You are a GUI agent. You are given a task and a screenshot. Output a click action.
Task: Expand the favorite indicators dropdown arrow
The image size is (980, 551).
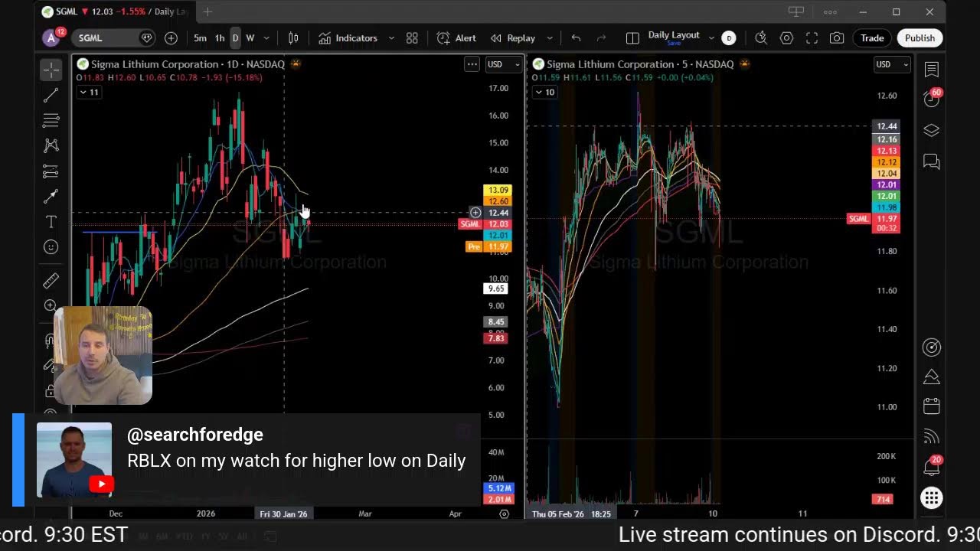pos(391,38)
